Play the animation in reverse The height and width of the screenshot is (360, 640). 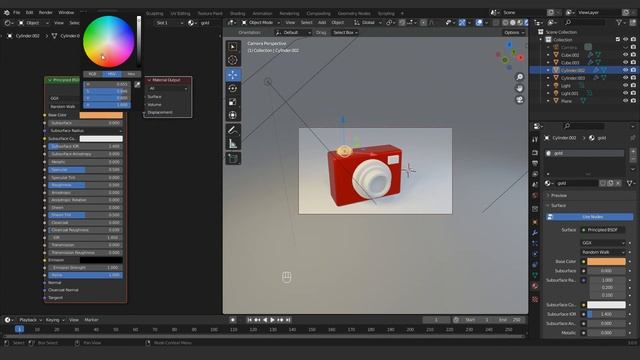(265, 320)
